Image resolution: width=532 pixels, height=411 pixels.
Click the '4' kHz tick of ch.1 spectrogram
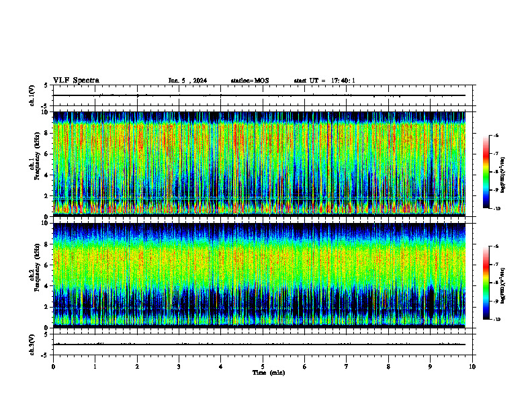coord(47,175)
